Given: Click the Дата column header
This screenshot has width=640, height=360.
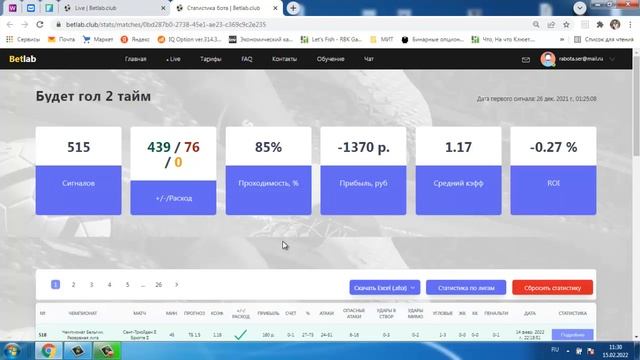Looking at the screenshot, I should point(530,313).
